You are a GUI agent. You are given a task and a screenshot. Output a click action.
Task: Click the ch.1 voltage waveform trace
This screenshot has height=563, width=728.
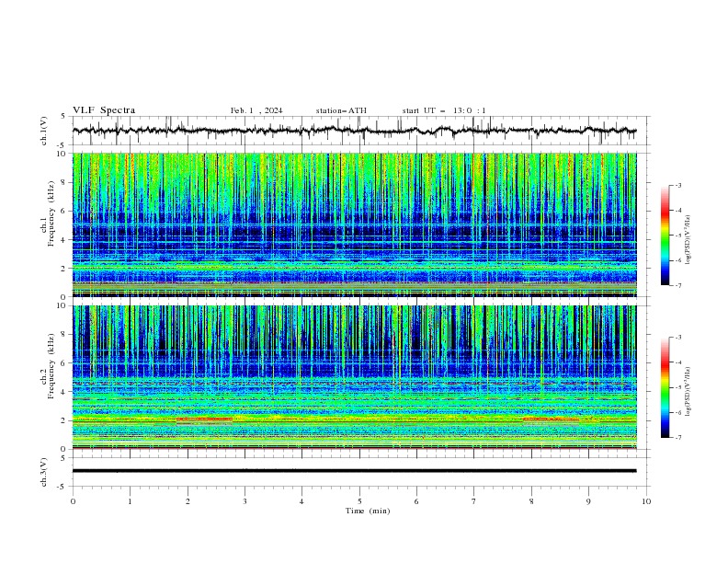click(x=354, y=131)
